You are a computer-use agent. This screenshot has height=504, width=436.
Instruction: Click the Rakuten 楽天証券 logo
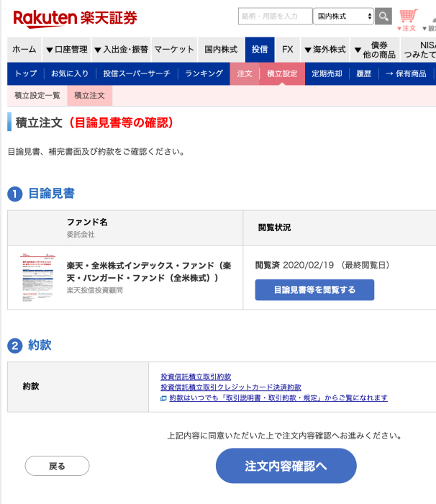(x=75, y=19)
